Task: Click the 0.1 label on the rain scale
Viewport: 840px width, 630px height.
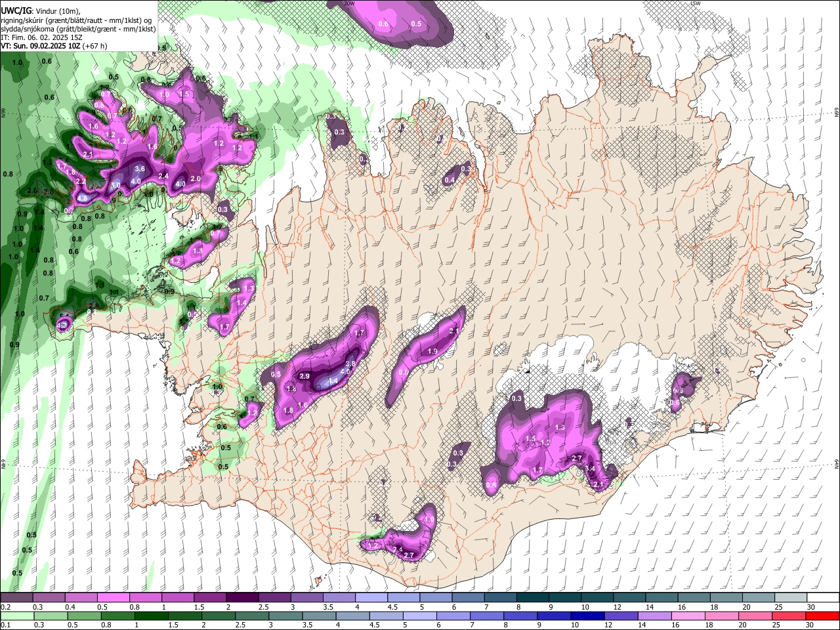Action: click(5, 625)
